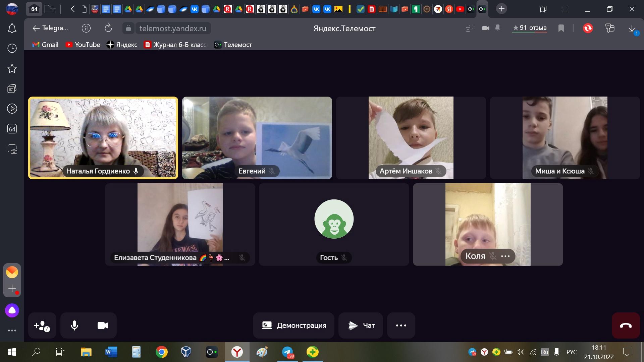Open browser history clock icon in sidebar
The image size is (644, 362).
tap(12, 49)
